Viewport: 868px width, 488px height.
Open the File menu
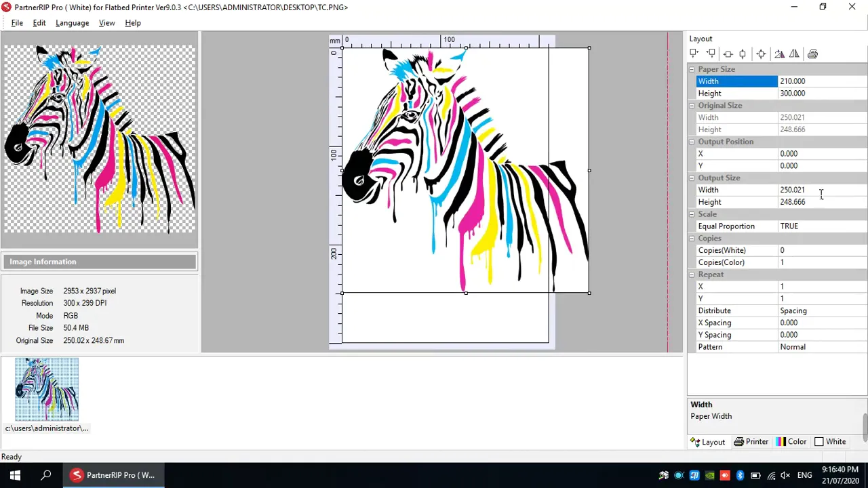[x=17, y=23]
